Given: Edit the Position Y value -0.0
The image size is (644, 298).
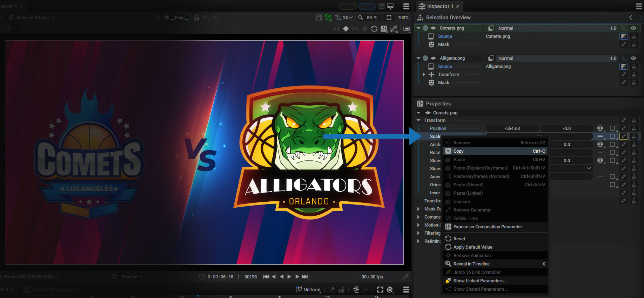Looking at the screenshot, I should click(x=567, y=129).
